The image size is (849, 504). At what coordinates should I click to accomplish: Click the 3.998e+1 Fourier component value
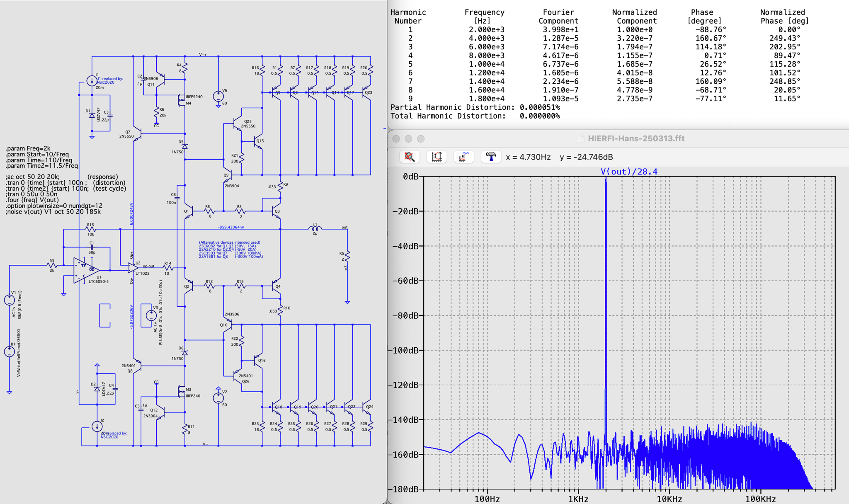click(x=560, y=29)
